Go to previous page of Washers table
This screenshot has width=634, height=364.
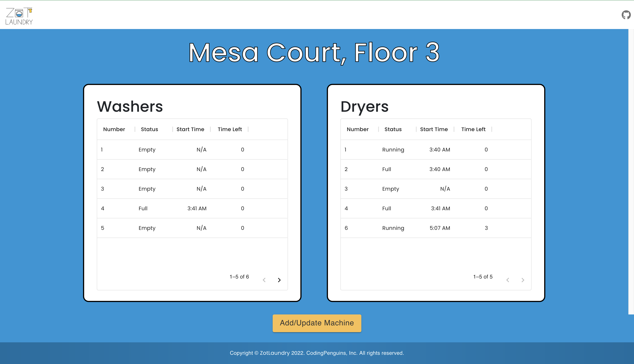pos(264,280)
